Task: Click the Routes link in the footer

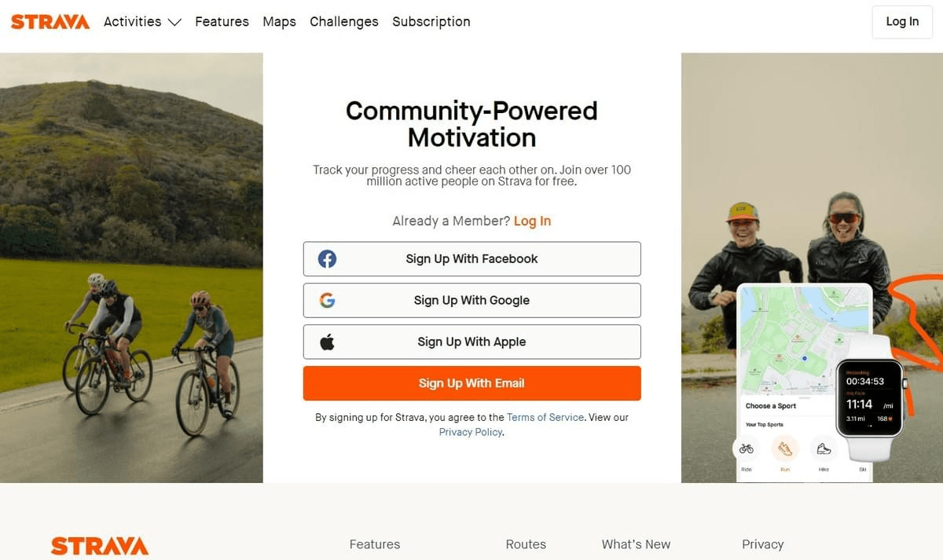Action: click(x=525, y=544)
